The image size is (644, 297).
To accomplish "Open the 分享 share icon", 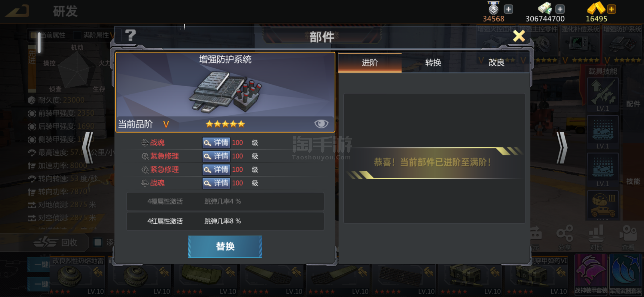I will click(565, 238).
